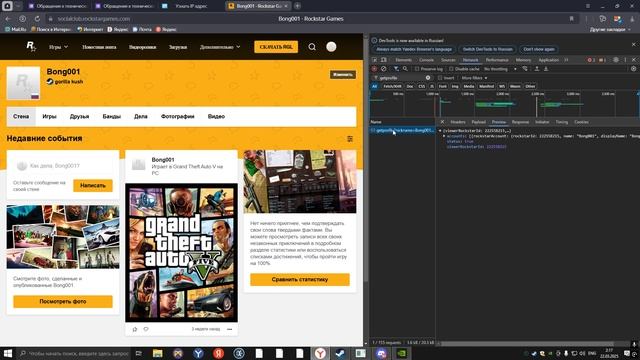640x360 pixels.
Task: Click the Rockstar Games logo
Action: [31, 47]
